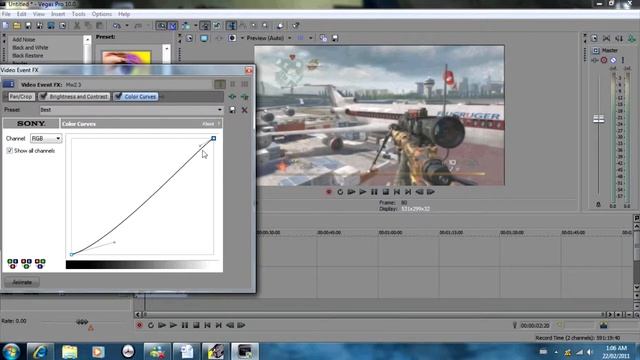Click the colorful preset thumbnail
This screenshot has height=360, width=640.
pos(127,58)
